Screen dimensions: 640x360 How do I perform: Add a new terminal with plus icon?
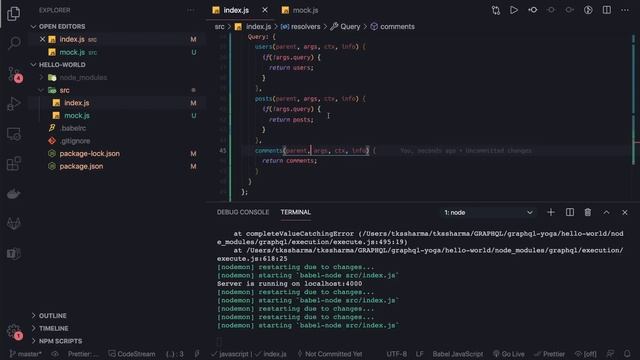(551, 212)
